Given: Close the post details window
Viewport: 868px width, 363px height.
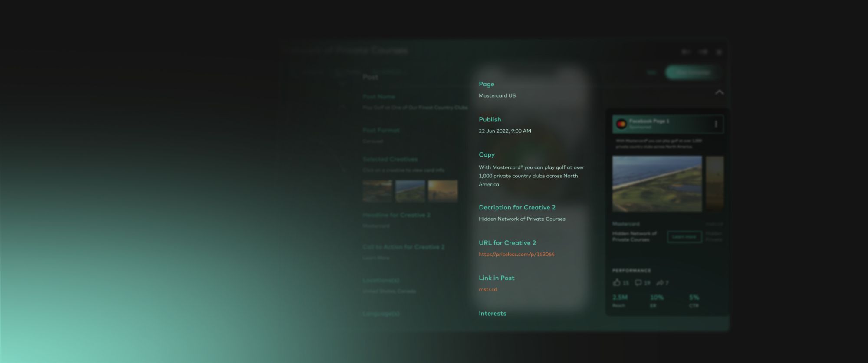Looking at the screenshot, I should click(x=719, y=52).
